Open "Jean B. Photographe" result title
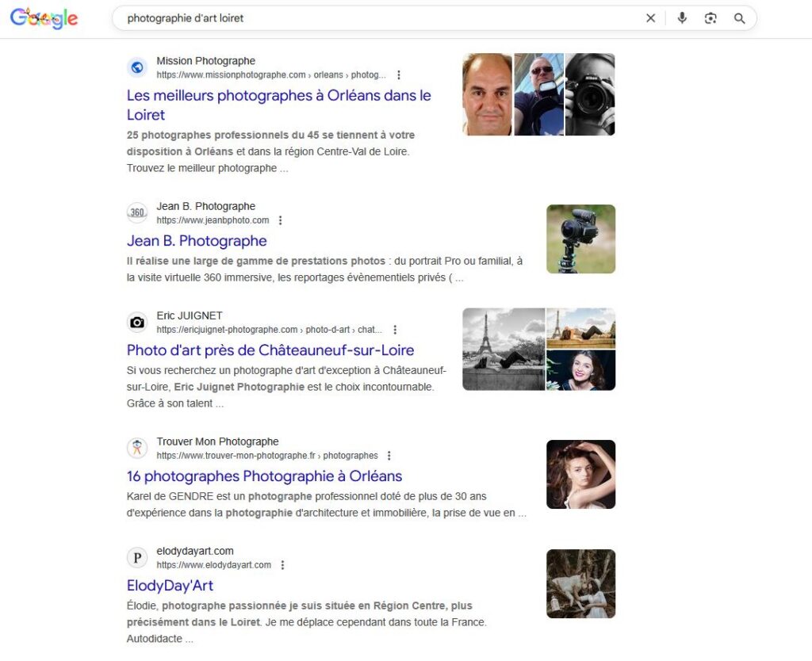 tap(197, 241)
